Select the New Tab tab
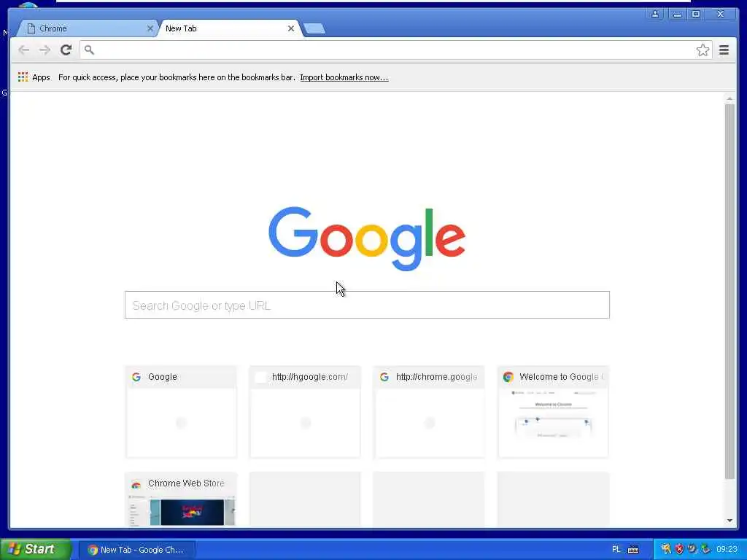747x560 pixels. (230, 28)
